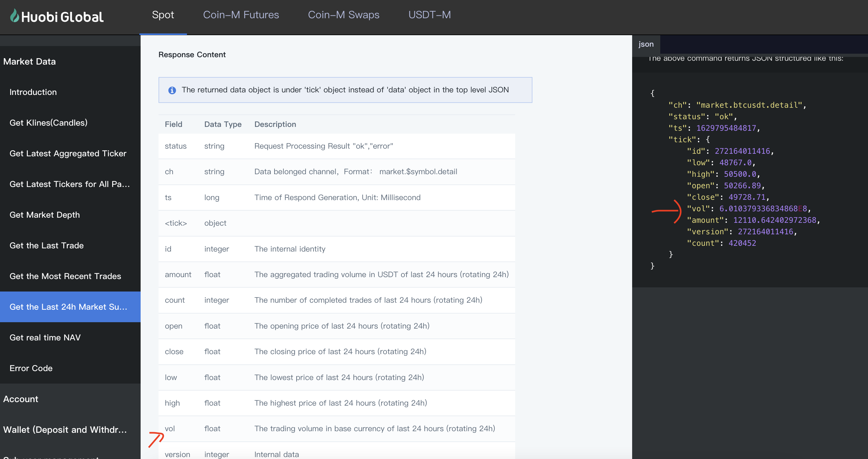
Task: Navigate to Get Latest Tickers for All Pairs
Action: (x=69, y=184)
